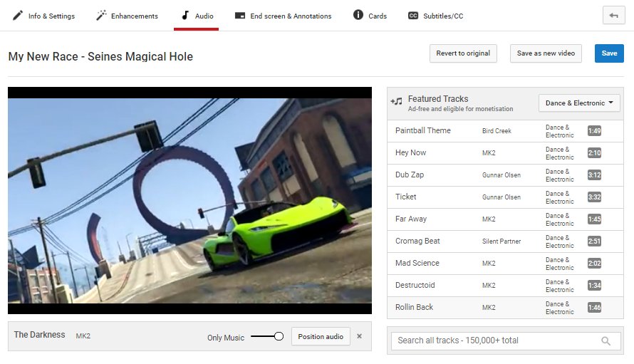Remove The Darkness track with X
Viewport: 634px width, 364px height.
(x=359, y=336)
